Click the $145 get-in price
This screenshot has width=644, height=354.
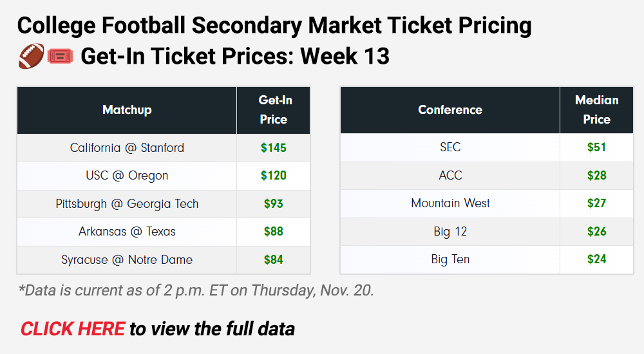coord(274,148)
